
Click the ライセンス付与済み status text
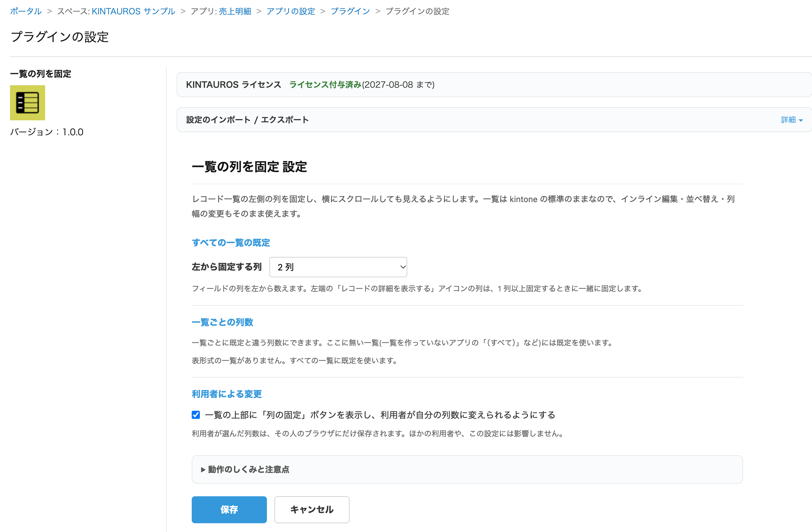[x=325, y=85]
